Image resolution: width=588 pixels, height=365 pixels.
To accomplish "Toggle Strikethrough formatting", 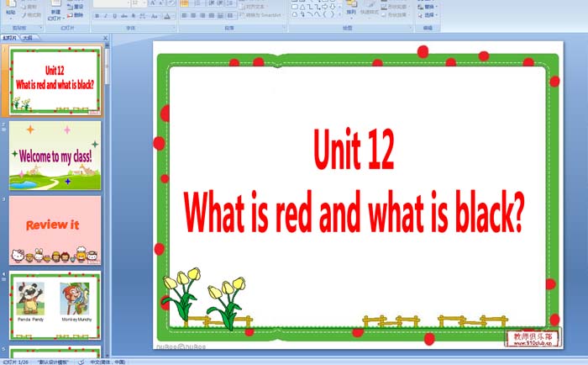I will point(124,16).
